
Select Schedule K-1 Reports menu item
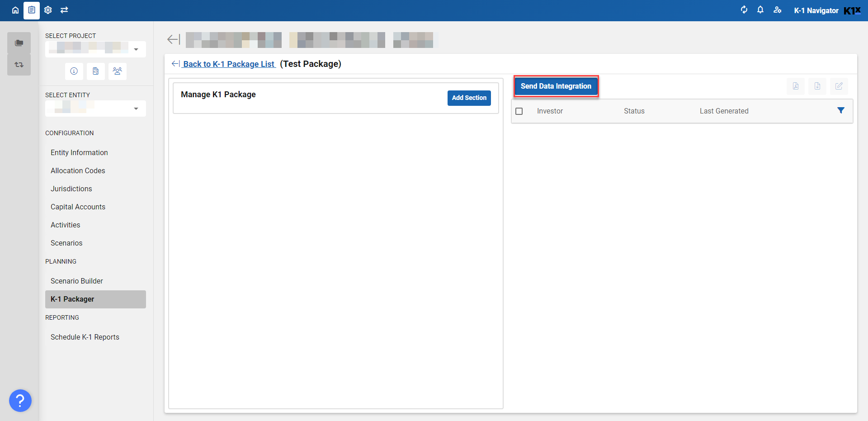(x=85, y=337)
